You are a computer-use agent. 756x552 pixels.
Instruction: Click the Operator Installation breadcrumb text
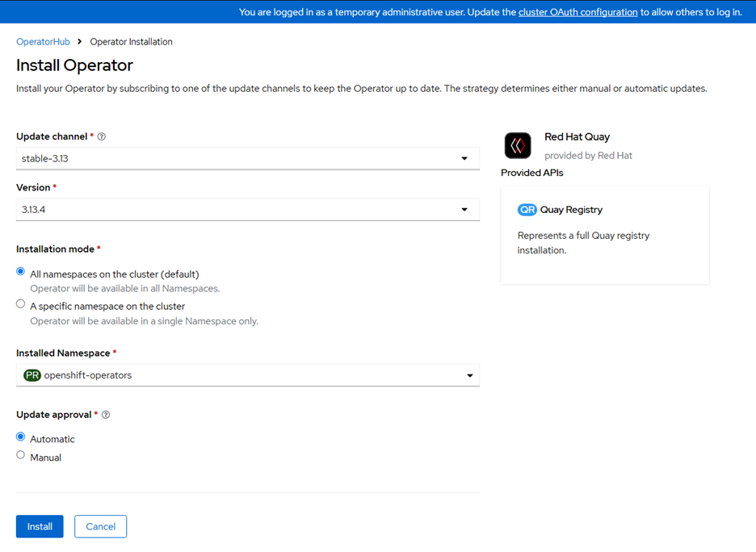pyautogui.click(x=131, y=42)
